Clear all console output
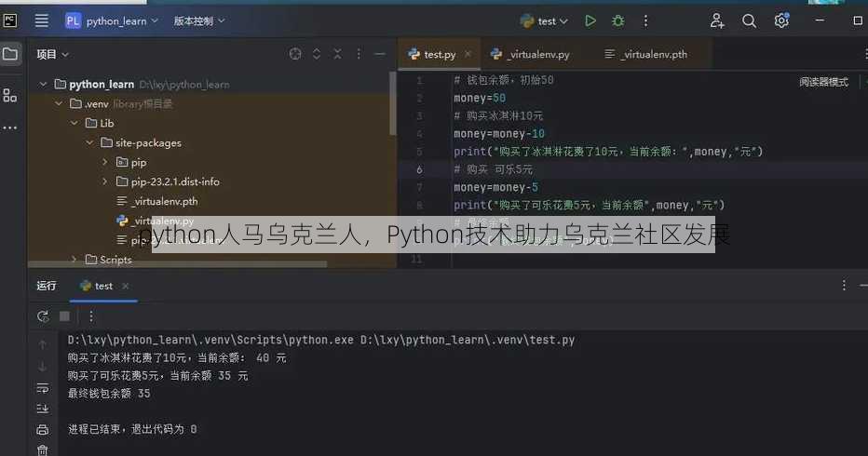Viewport: 868px width, 456px height. coord(43,449)
